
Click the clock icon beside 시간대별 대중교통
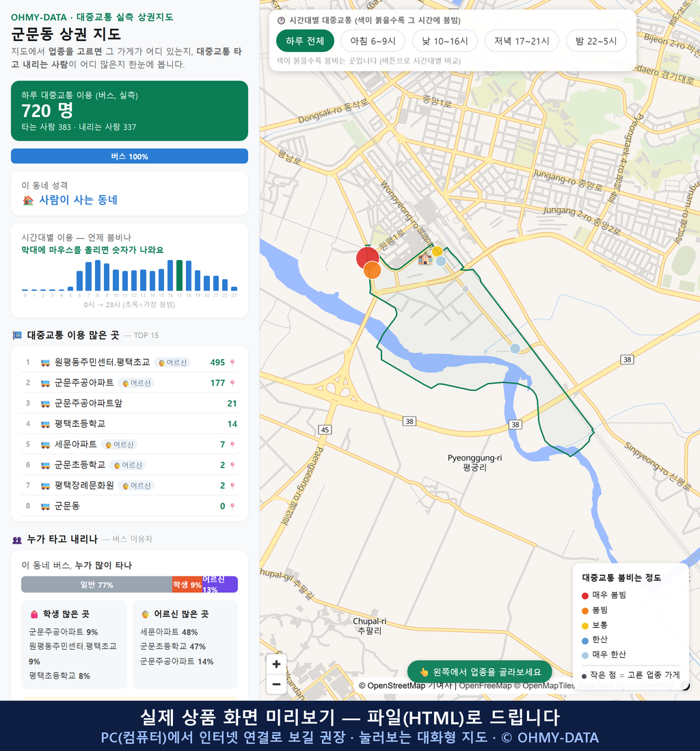282,21
